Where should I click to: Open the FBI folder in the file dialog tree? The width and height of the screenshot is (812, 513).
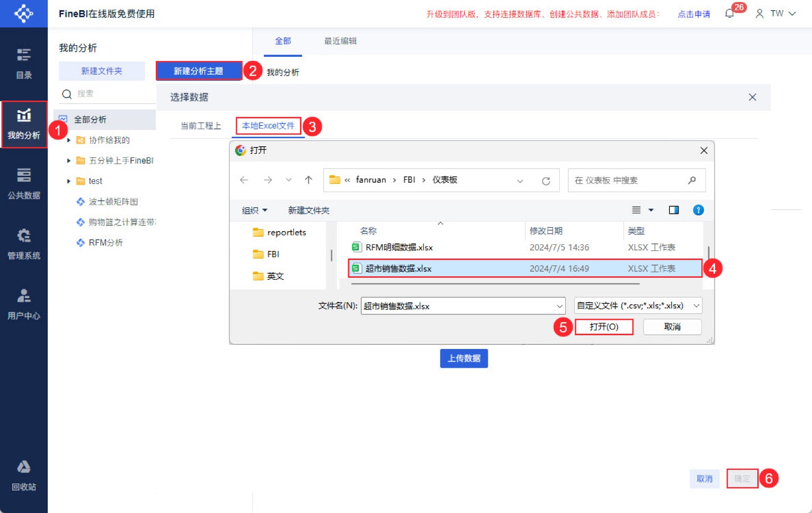[x=266, y=254]
